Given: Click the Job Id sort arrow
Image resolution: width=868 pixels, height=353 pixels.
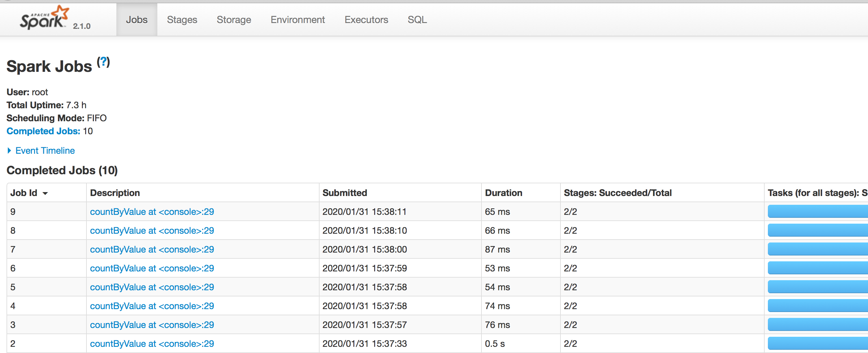Looking at the screenshot, I should [x=45, y=193].
